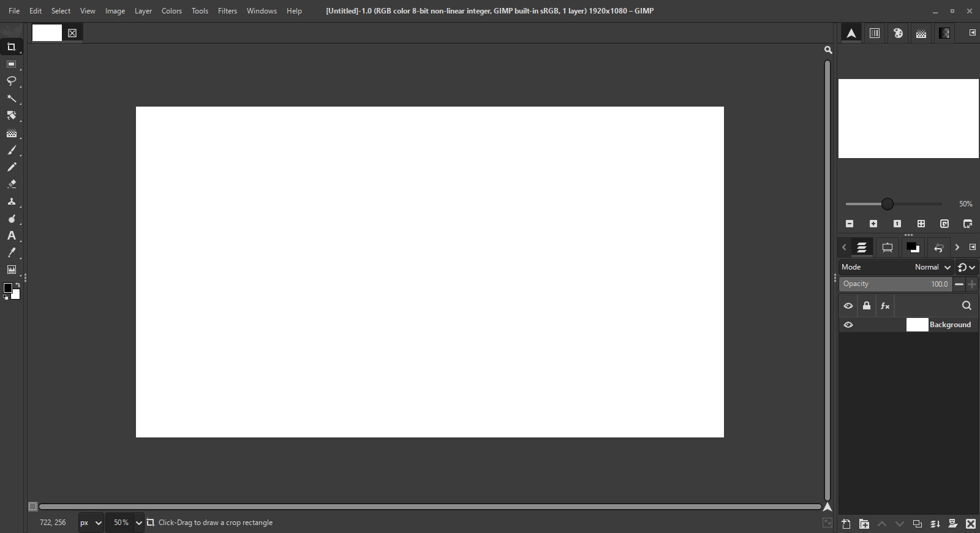Image resolution: width=980 pixels, height=533 pixels.
Task: Open the Undo History tab
Action: click(x=938, y=248)
